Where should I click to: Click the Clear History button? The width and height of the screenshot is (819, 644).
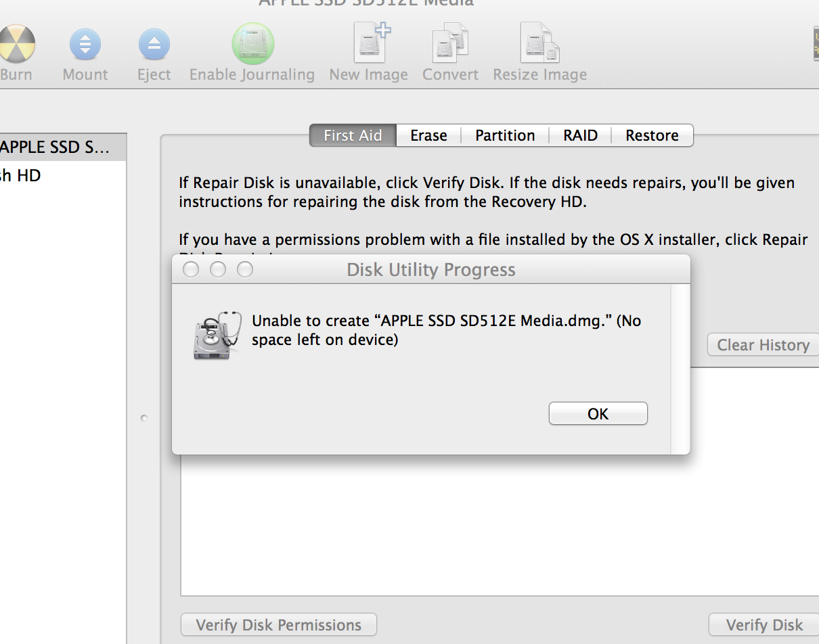(763, 345)
